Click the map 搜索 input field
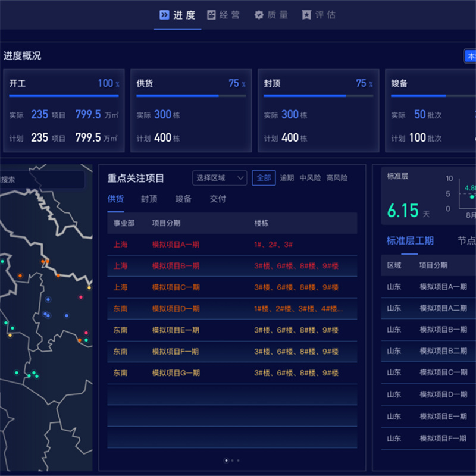476x476 pixels. coord(42,180)
